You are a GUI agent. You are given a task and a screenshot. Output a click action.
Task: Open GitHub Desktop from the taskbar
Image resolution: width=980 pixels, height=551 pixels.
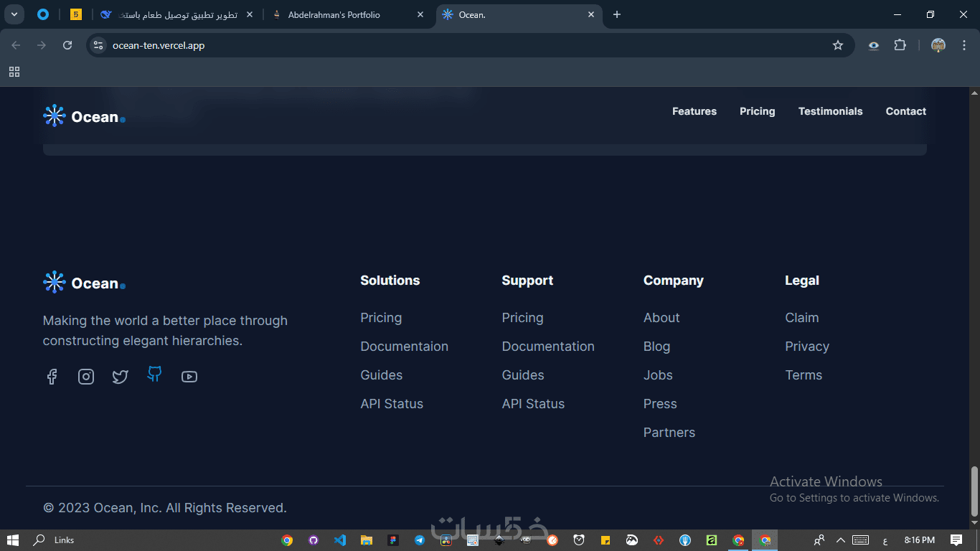tap(314, 540)
